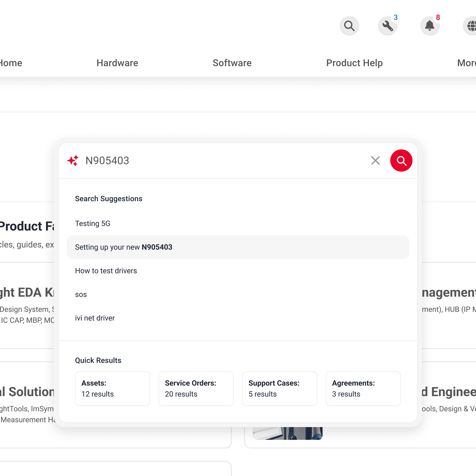This screenshot has height=476, width=476.
Task: Open the wrench tools icon
Action: click(388, 26)
